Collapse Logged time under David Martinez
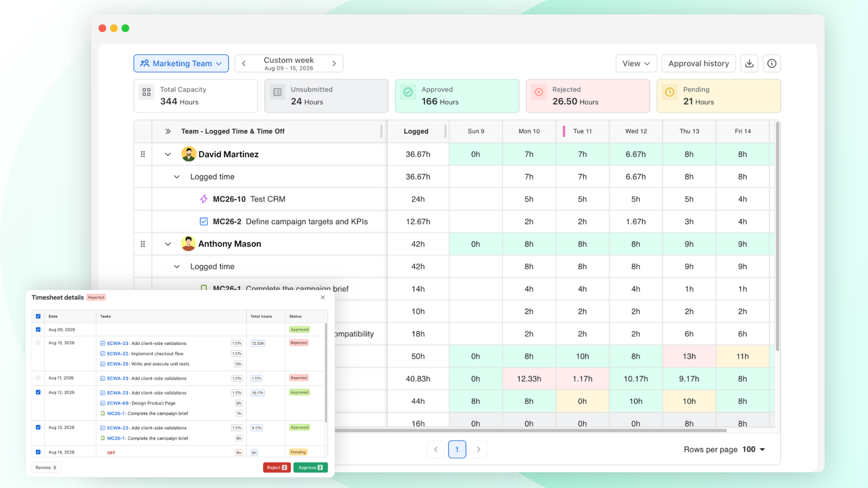Image resolution: width=868 pixels, height=488 pixels. (x=176, y=177)
